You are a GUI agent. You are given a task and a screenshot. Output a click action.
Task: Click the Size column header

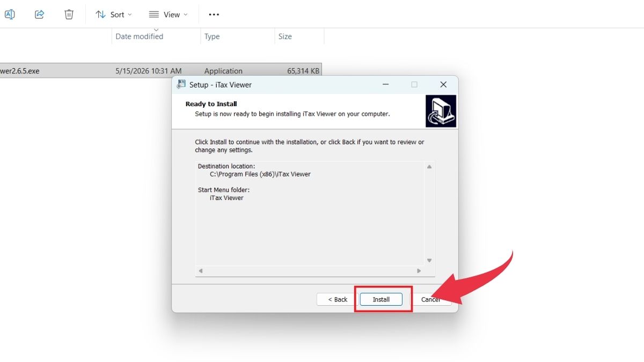tap(285, 36)
